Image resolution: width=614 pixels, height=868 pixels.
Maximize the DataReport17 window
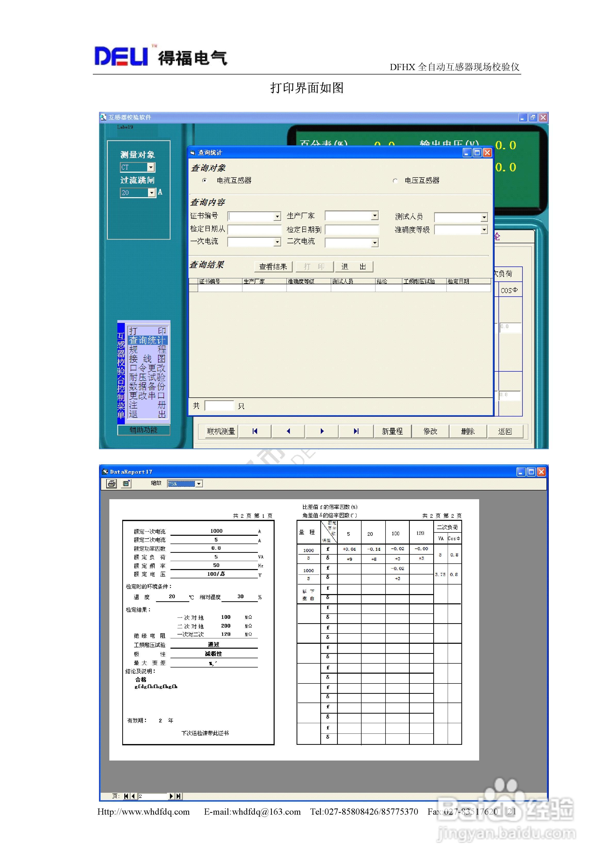(531, 471)
